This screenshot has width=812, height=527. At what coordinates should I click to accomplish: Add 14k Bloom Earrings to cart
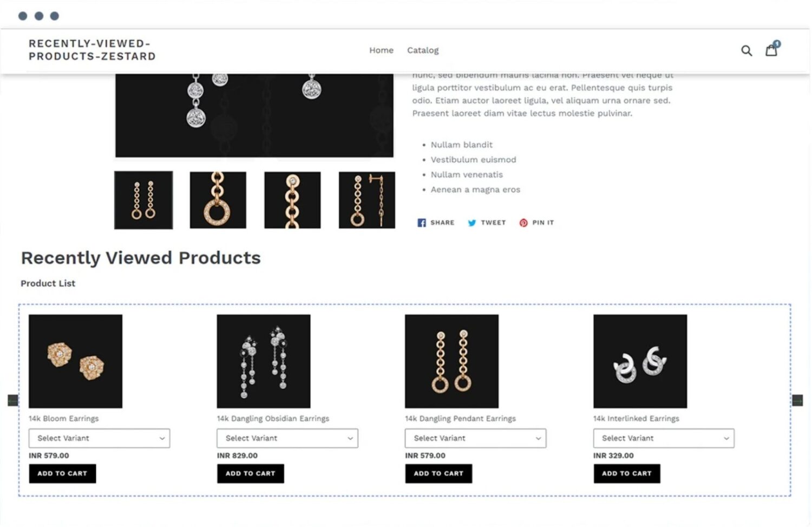tap(62, 473)
